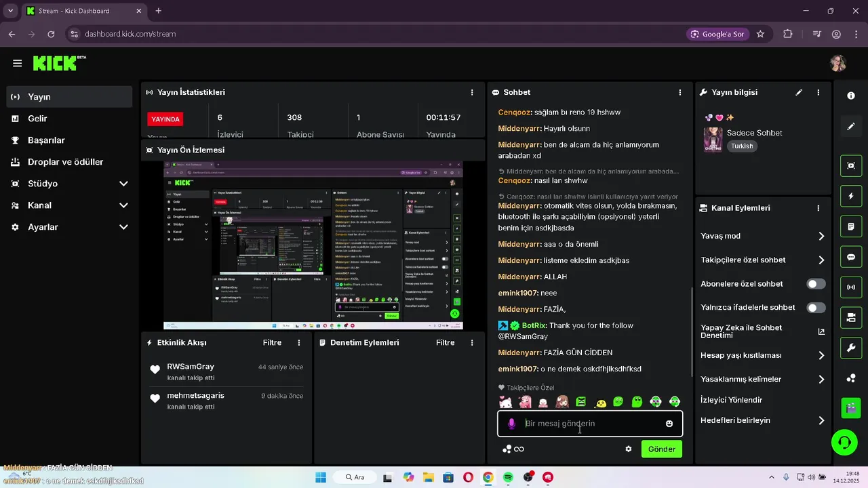This screenshot has height=488, width=868.
Task: Insert the yellow blob emote
Action: click(600, 403)
